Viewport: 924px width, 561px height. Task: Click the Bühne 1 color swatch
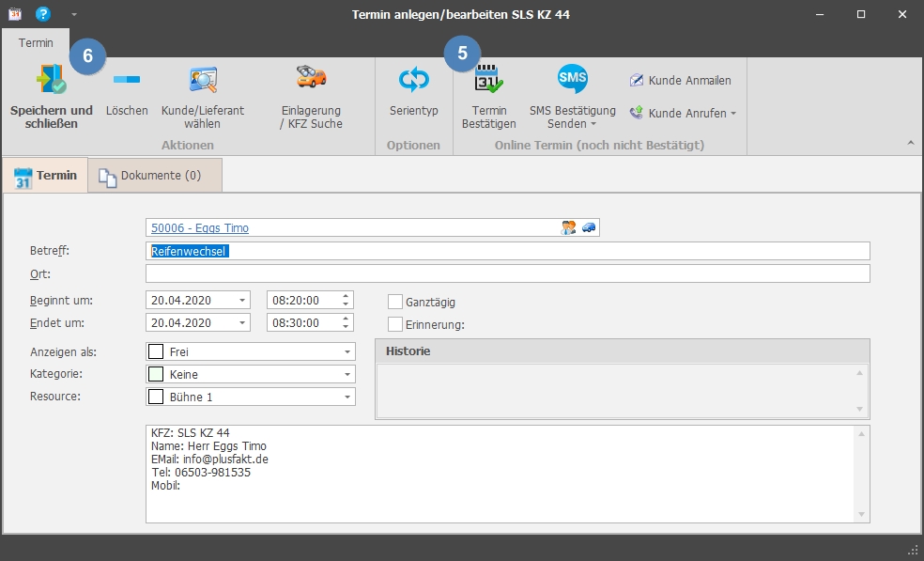pos(156,397)
